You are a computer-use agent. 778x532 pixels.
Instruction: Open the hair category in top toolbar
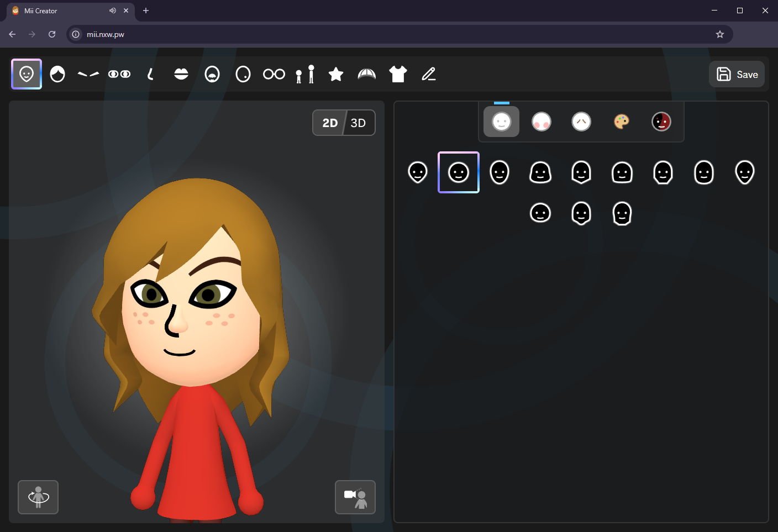[x=57, y=74]
